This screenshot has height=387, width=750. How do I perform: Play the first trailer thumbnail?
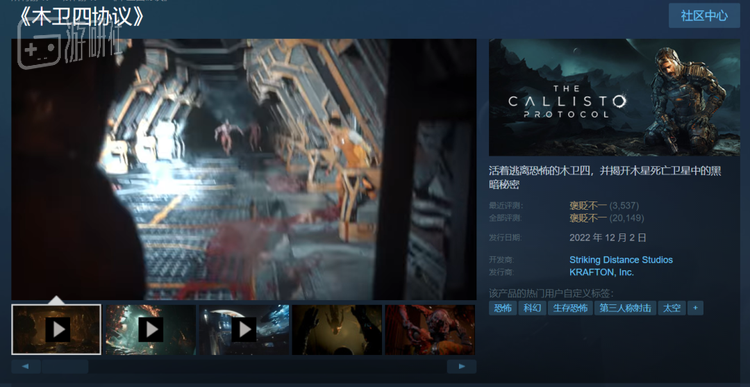point(56,330)
